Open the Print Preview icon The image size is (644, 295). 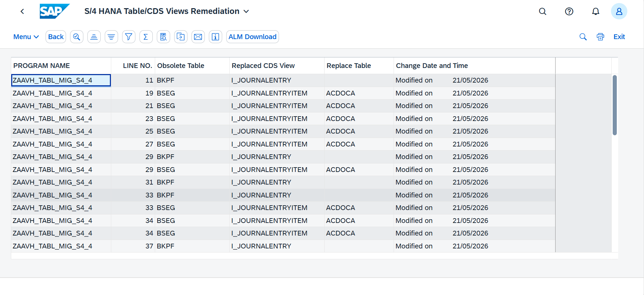click(x=163, y=37)
